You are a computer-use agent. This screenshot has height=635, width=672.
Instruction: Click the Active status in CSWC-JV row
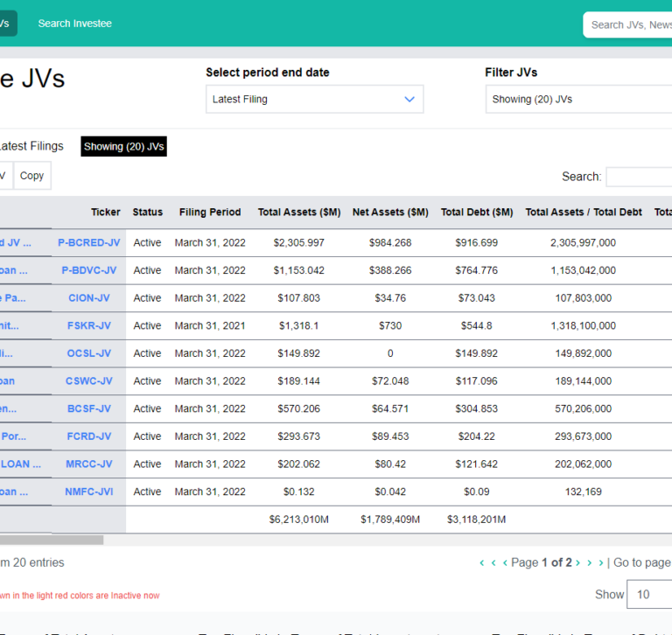tap(147, 381)
